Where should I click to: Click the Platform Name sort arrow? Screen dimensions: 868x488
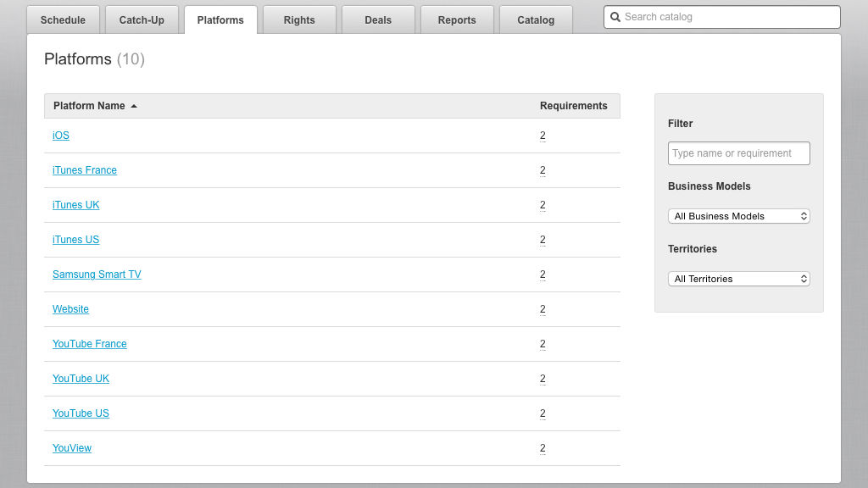[x=134, y=106]
